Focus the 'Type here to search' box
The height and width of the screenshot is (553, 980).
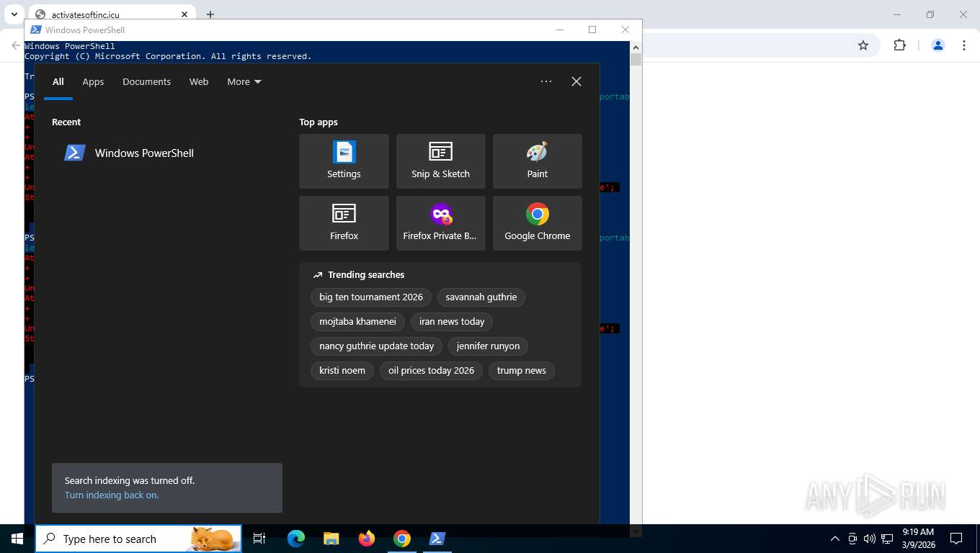point(138,539)
